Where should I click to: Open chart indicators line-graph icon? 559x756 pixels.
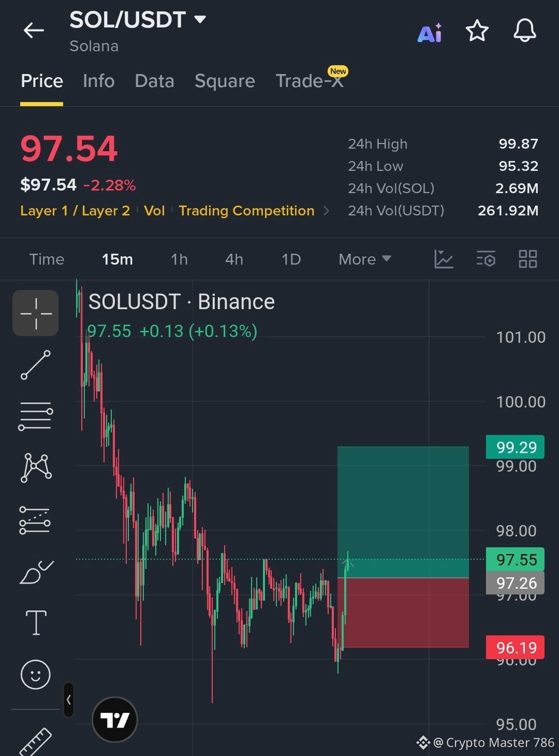tap(444, 259)
